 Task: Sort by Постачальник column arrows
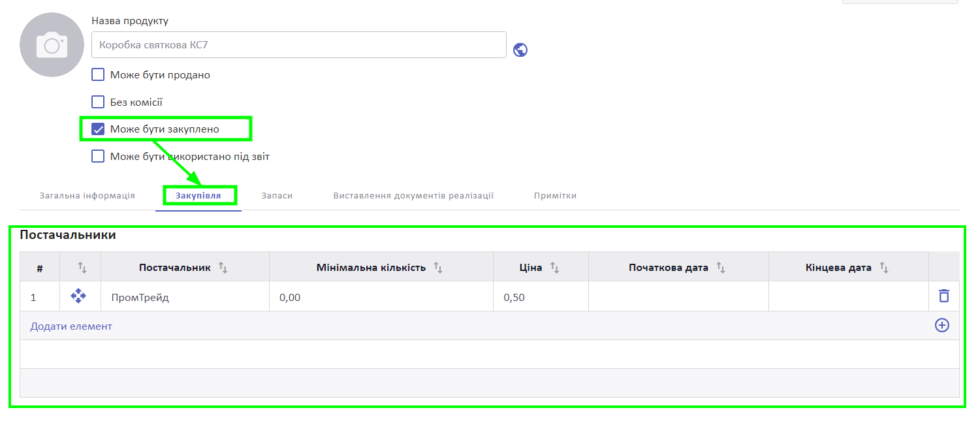click(223, 268)
